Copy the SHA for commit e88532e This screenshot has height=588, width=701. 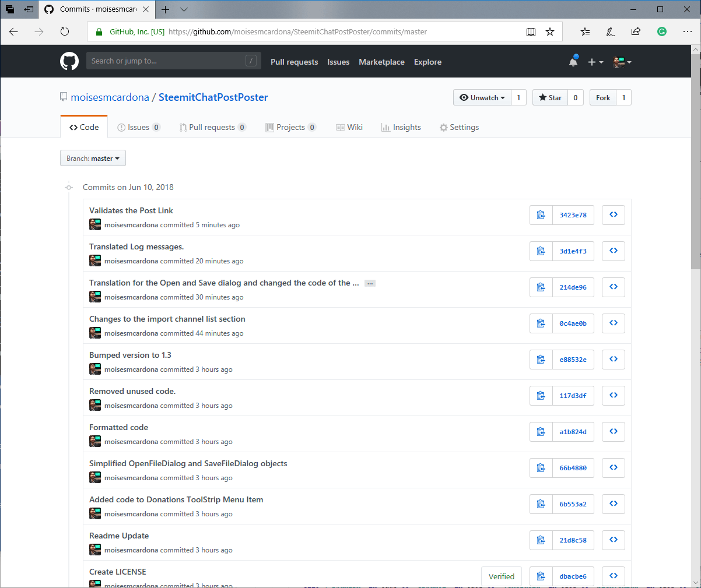[541, 360]
